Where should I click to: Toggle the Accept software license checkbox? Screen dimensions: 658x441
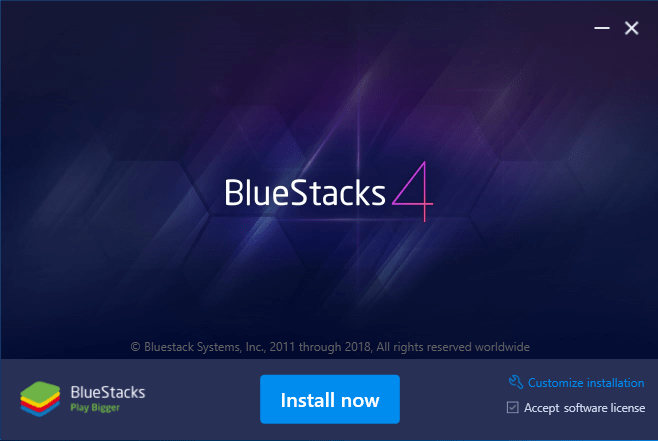pyautogui.click(x=512, y=407)
